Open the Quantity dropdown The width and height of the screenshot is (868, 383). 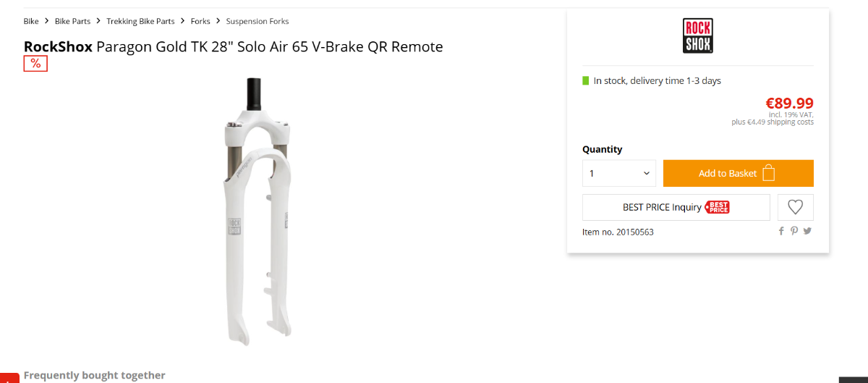pos(619,174)
